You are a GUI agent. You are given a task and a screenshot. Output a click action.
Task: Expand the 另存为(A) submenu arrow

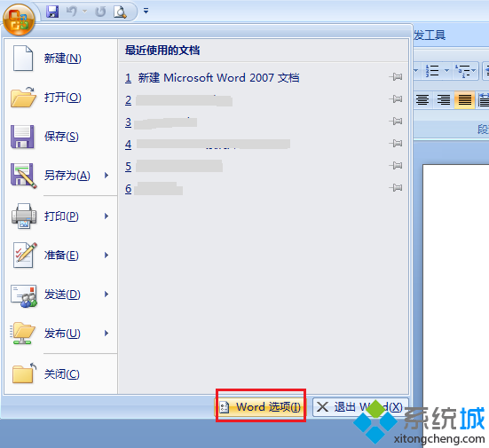tap(106, 176)
